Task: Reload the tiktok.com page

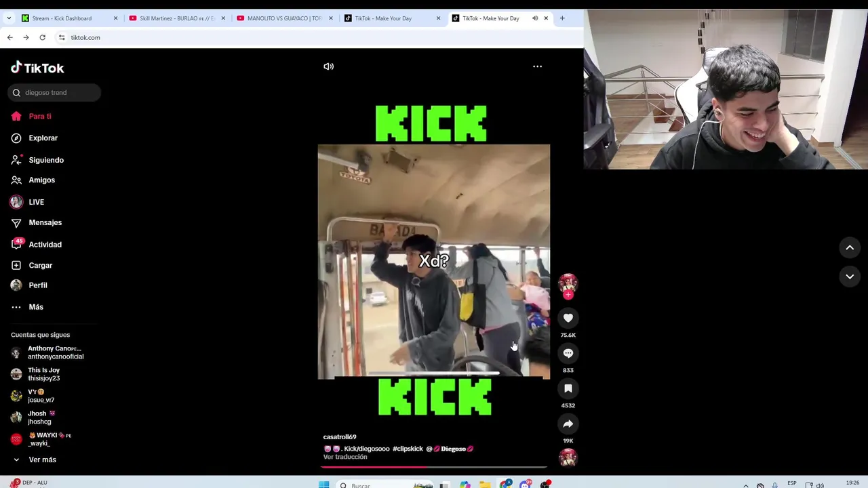Action: click(x=42, y=37)
